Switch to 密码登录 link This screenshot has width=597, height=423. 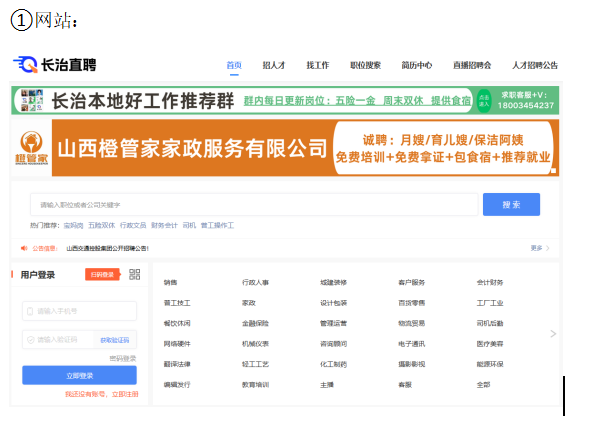[123, 358]
